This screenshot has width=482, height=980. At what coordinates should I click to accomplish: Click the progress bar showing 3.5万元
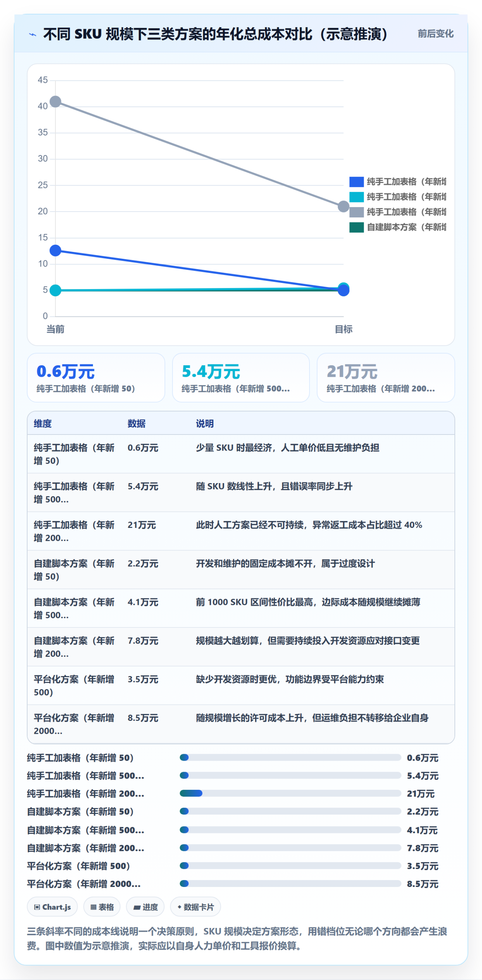click(290, 866)
